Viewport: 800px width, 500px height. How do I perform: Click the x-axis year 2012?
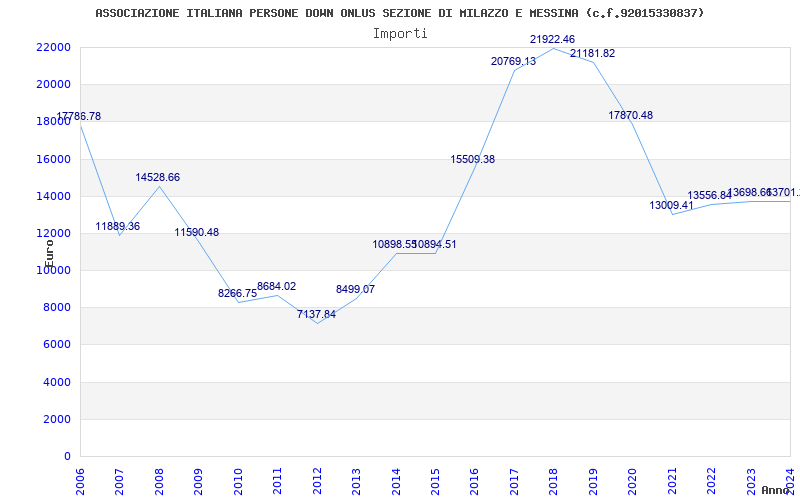317,481
